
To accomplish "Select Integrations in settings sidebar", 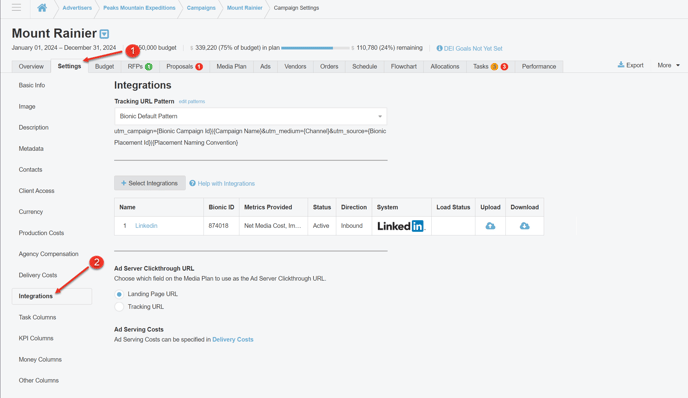I will point(52,296).
